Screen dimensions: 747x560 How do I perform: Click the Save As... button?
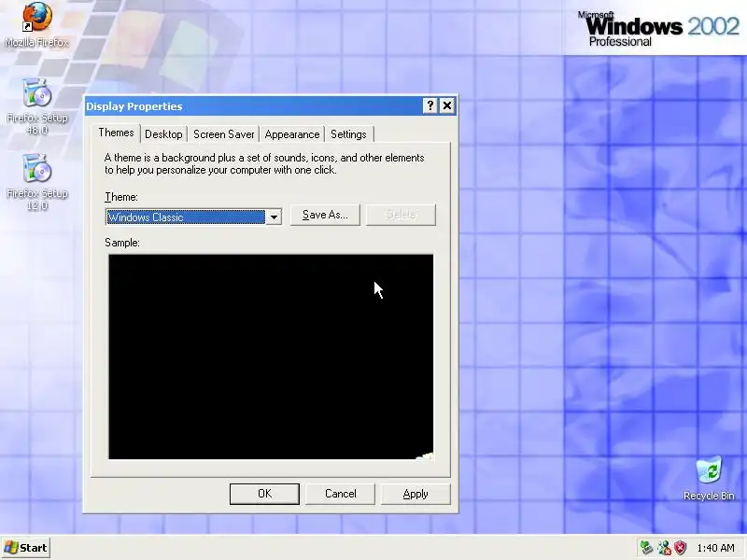325,215
